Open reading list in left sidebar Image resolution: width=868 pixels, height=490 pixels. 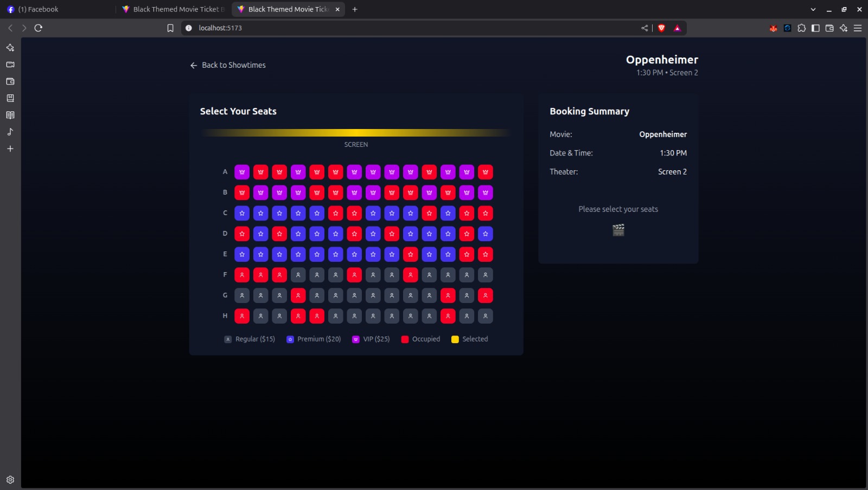[10, 115]
